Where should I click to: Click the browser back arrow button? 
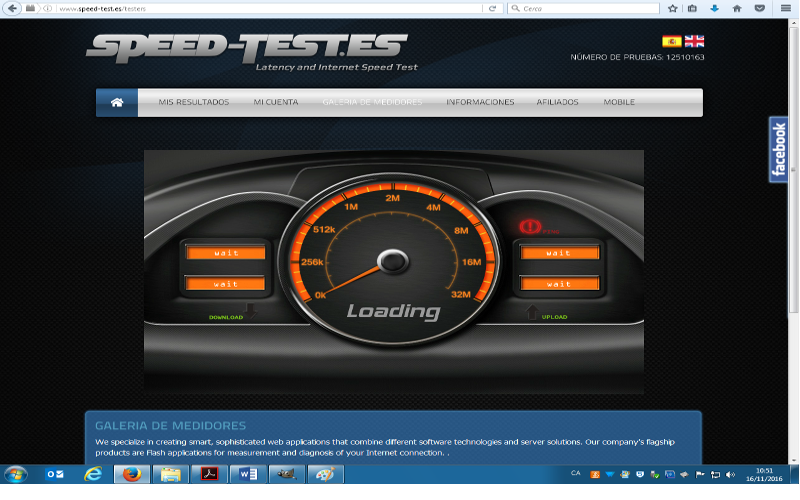click(12, 8)
